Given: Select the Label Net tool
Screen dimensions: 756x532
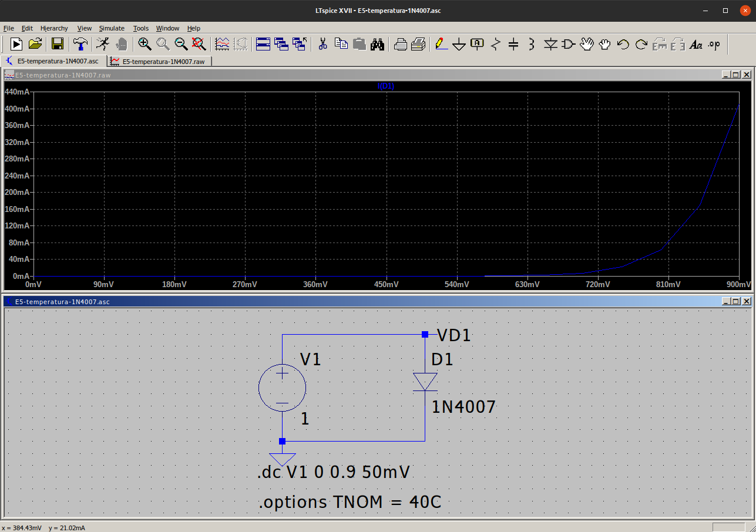Looking at the screenshot, I should (478, 43).
